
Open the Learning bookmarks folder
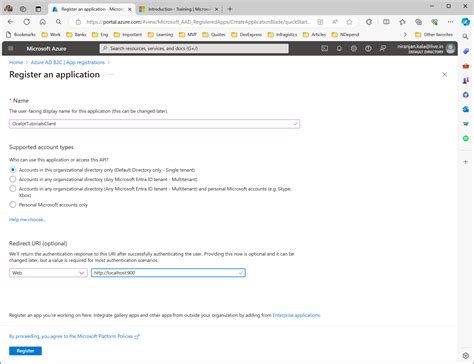pos(160,34)
